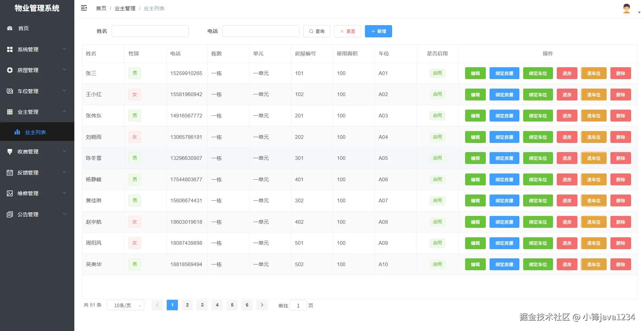Screen dimensions: 644x331
Task: Click the 车位管理 sidebar icon
Action: (x=10, y=91)
